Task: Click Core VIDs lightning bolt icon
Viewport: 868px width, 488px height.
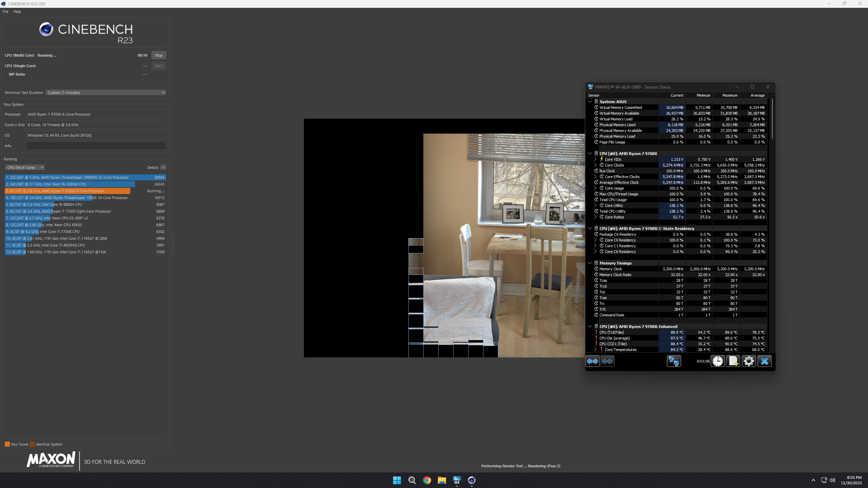Action: 602,159
